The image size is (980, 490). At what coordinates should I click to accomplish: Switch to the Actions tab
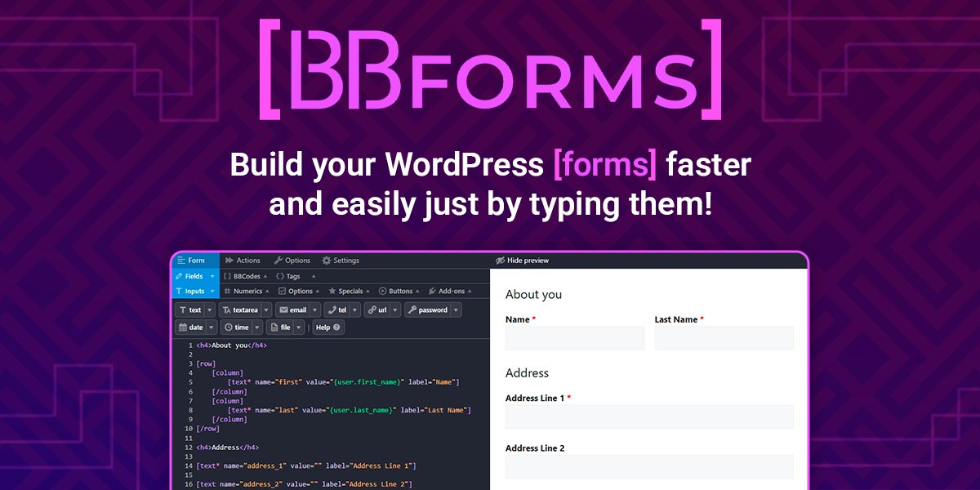click(x=243, y=261)
